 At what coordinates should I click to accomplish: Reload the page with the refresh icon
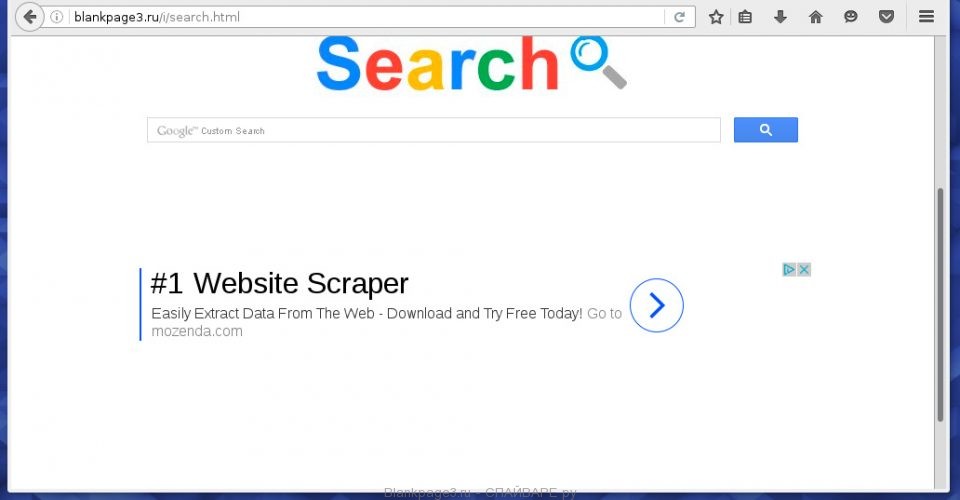pos(679,17)
